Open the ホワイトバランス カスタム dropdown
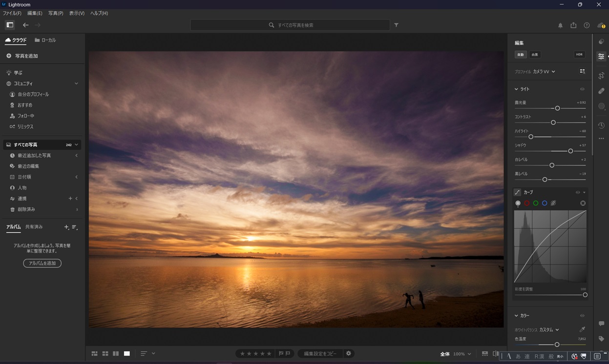609x364 pixels. click(549, 330)
